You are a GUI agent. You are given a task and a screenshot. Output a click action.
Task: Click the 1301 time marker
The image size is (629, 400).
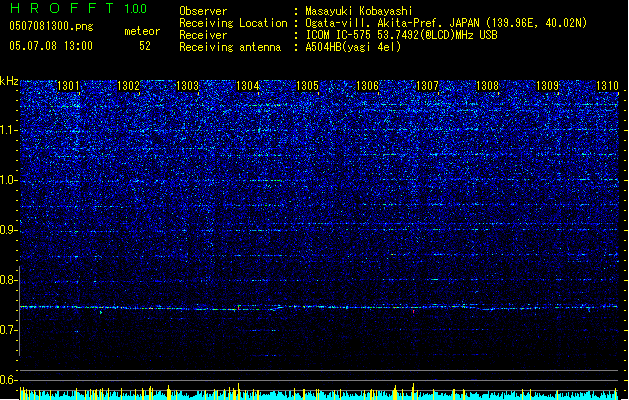pyautogui.click(x=68, y=86)
